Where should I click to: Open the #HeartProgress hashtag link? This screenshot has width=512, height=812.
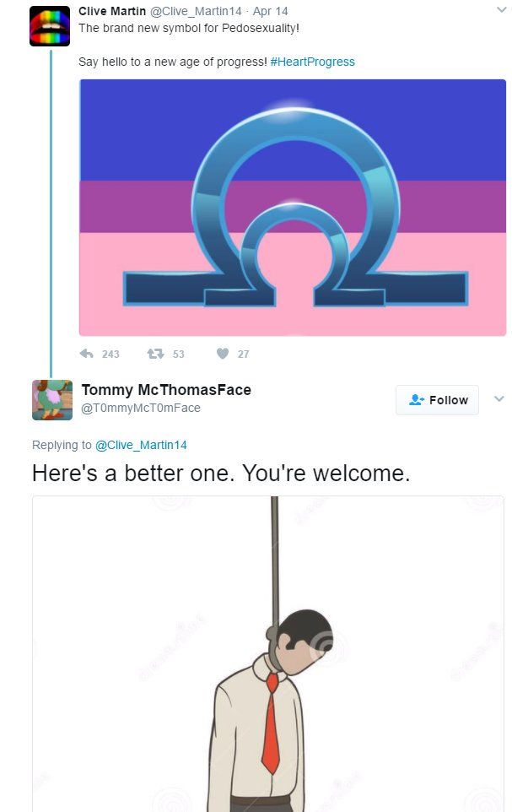[x=313, y=62]
